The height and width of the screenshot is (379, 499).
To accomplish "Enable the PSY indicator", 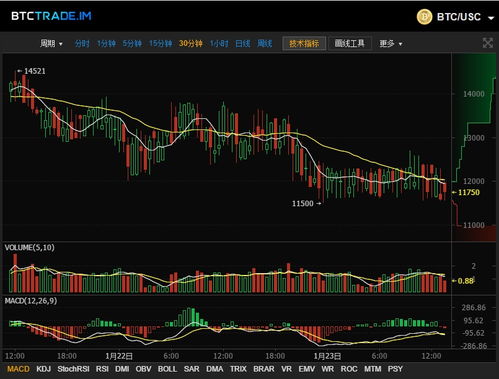I will click(395, 369).
